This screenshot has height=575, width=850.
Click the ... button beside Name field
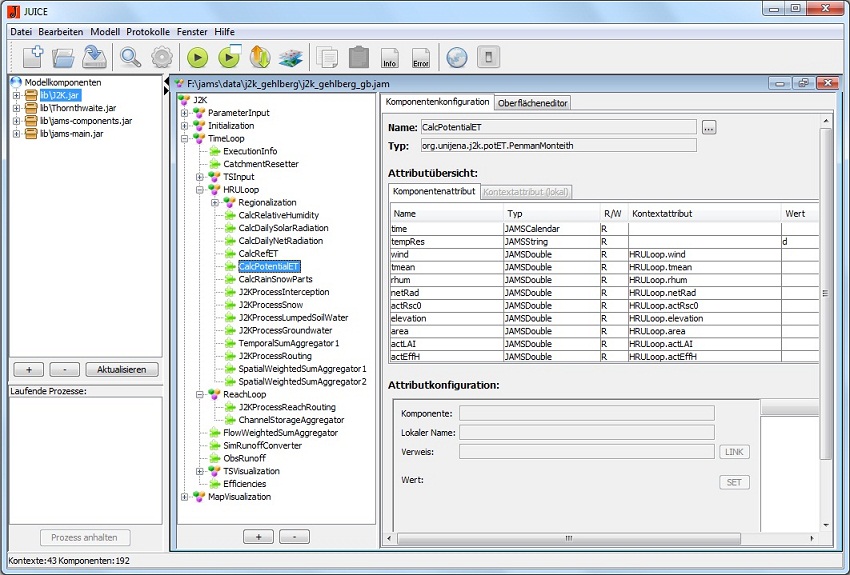pos(708,127)
